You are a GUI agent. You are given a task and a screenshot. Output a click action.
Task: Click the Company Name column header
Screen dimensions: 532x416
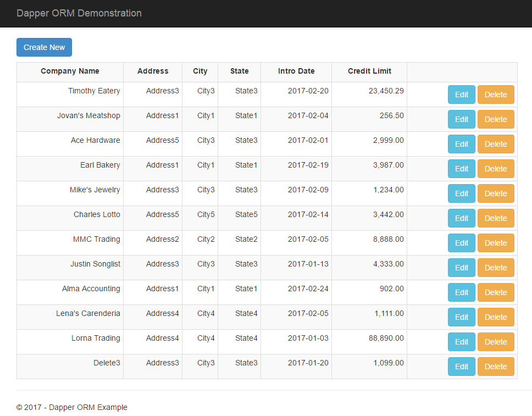[70, 71]
